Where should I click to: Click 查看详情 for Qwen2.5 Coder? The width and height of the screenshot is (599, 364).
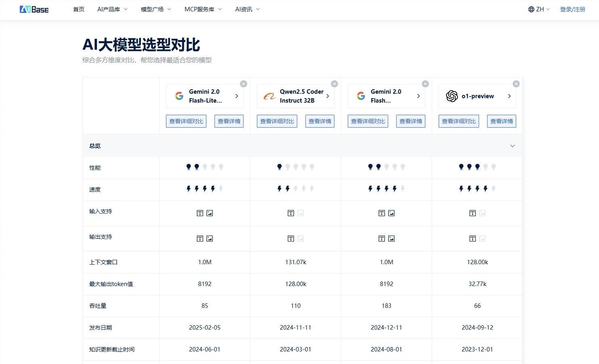(320, 121)
